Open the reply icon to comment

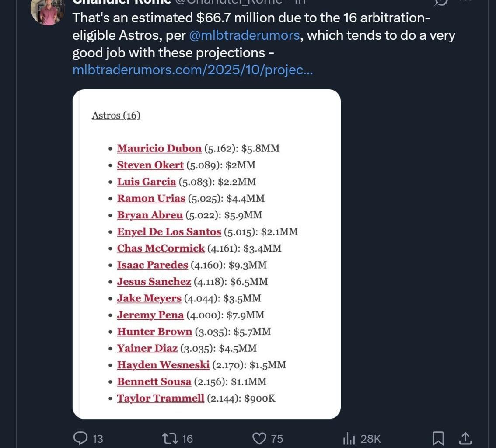pyautogui.click(x=81, y=438)
